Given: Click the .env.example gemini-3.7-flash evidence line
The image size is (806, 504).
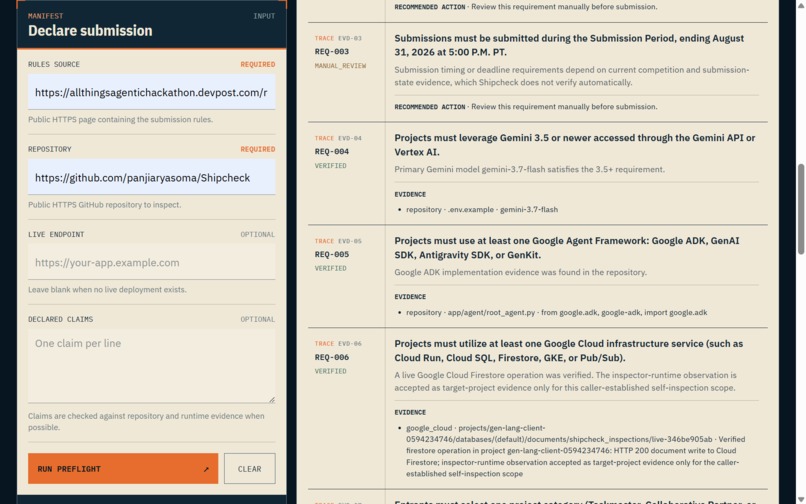Looking at the screenshot, I should tap(482, 210).
